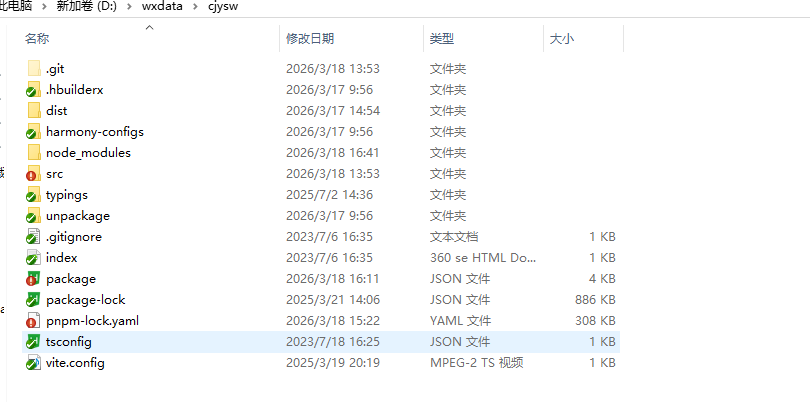This screenshot has width=810, height=402.
Task: Sort by 大小 column header
Action: [562, 39]
